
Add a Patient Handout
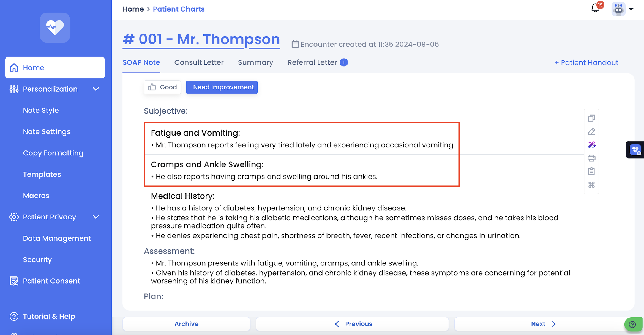[586, 62]
